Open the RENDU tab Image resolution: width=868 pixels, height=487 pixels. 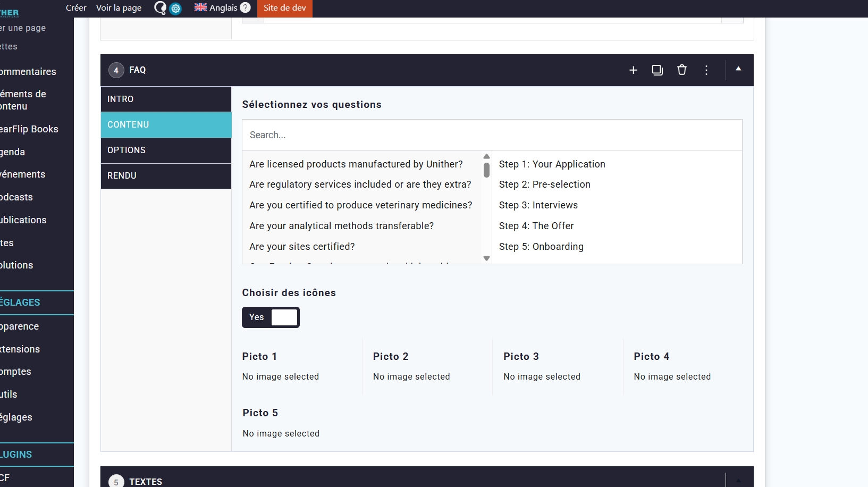pos(166,176)
